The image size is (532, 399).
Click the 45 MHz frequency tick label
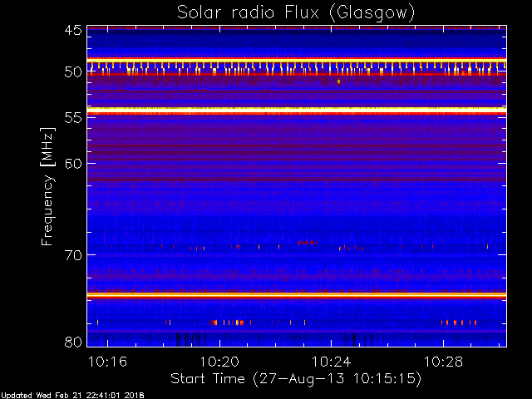(72, 31)
